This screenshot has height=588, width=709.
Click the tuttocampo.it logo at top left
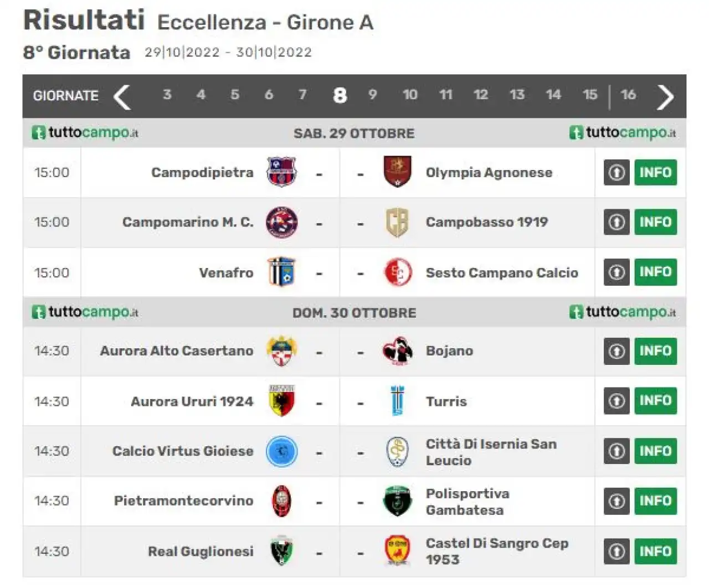point(85,133)
